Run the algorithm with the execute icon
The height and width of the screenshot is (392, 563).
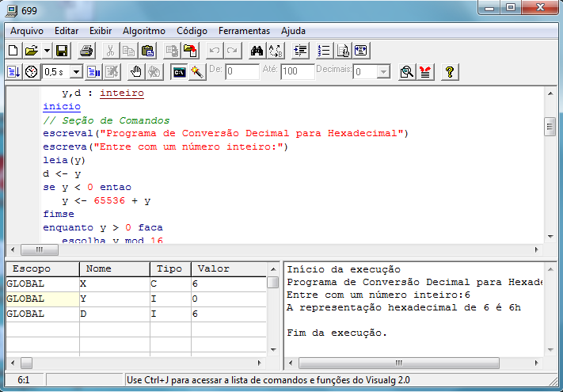coord(13,72)
